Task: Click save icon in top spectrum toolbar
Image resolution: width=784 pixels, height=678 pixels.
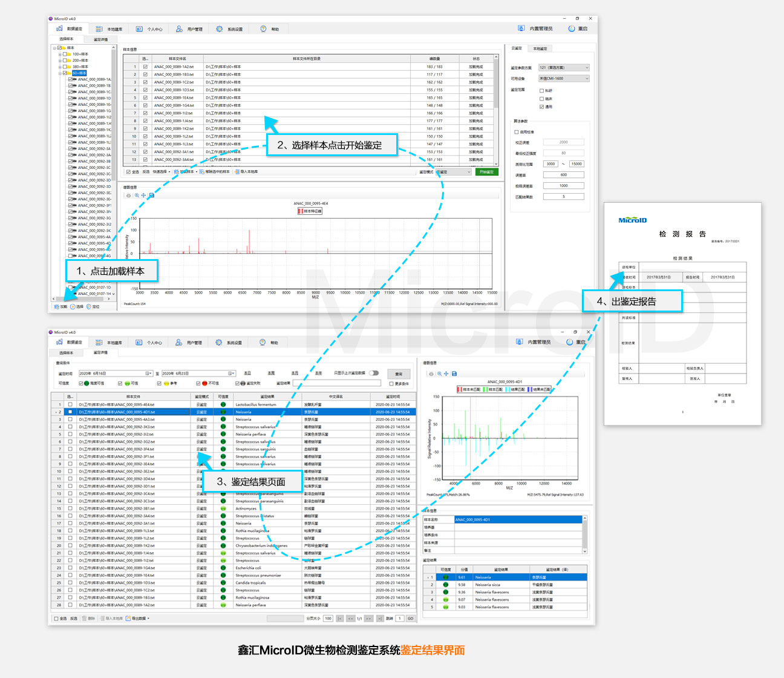Action: click(x=151, y=196)
